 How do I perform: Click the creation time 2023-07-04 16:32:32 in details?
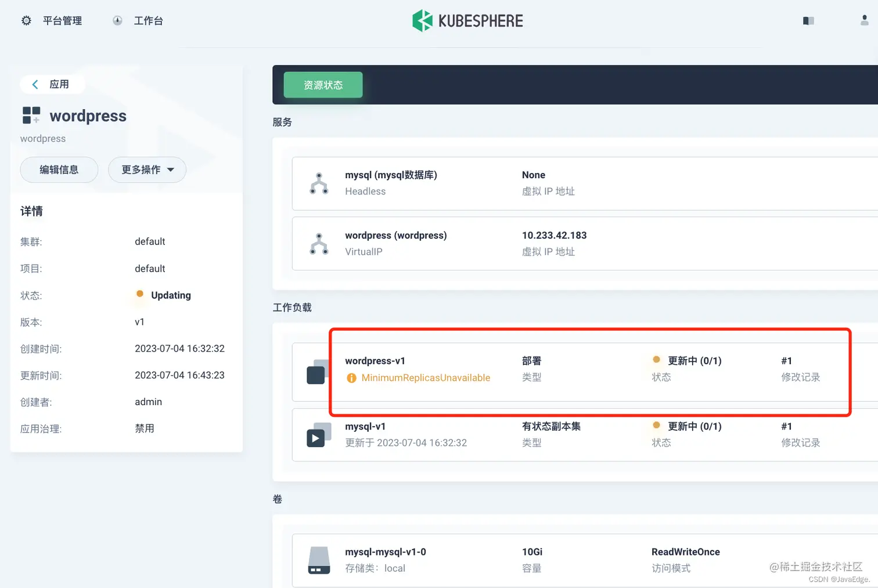point(179,348)
